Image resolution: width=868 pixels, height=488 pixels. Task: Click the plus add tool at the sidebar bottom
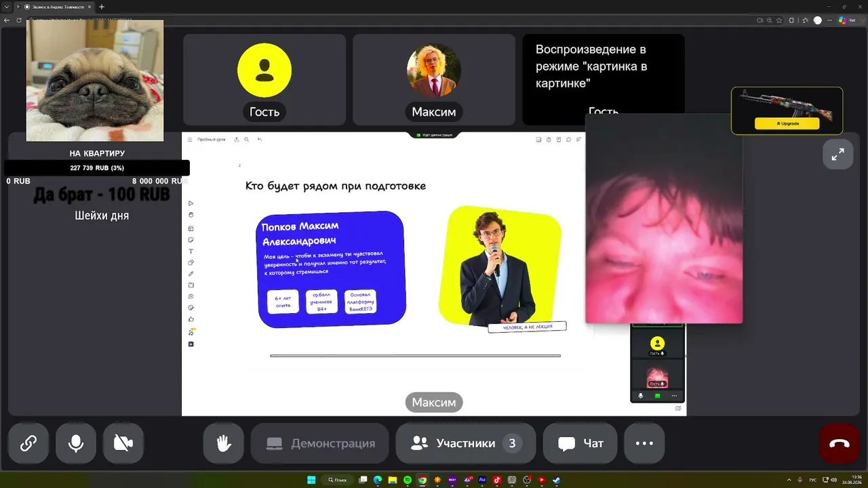(191, 344)
